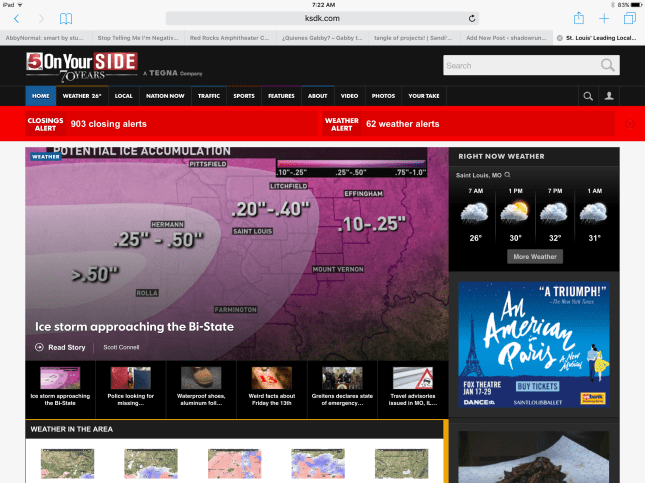Reload the page with refresh icon
The image size is (645, 483).
click(472, 18)
